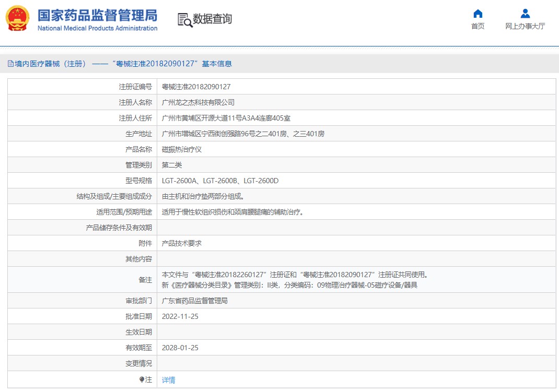Click the bulb icon beside 注

click(142, 379)
